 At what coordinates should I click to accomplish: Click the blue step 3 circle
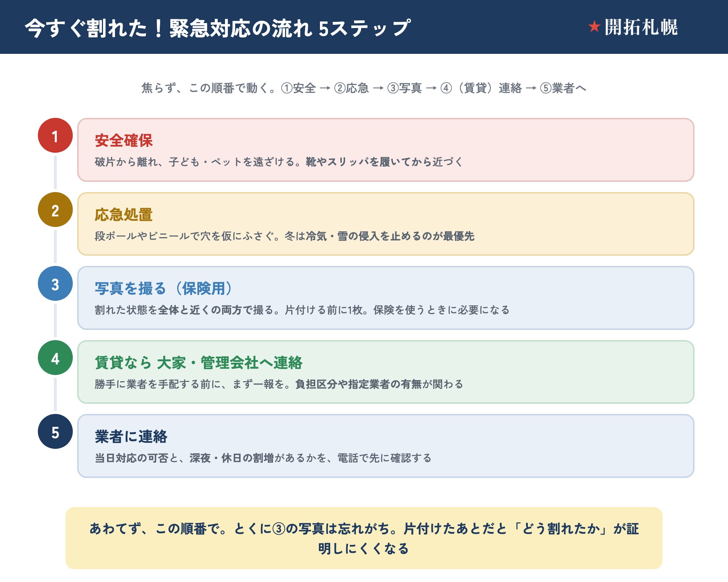(x=55, y=283)
